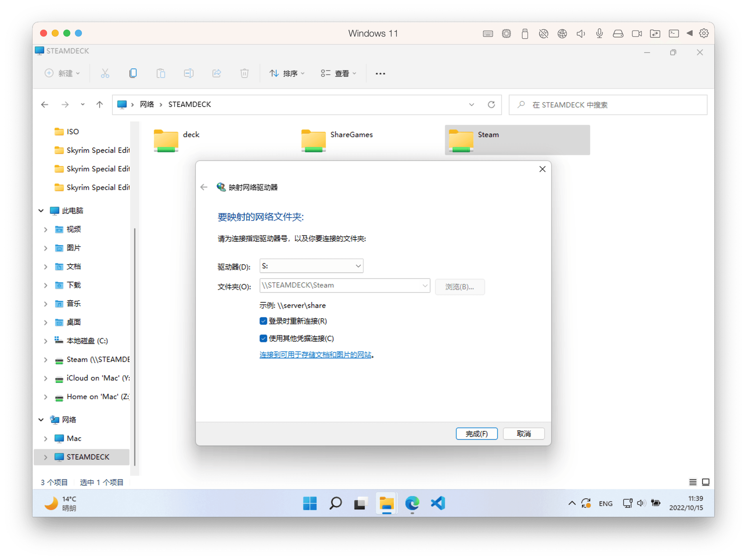Viewport: 747px width, 560px height.
Task: Click the Explorer forward arrow
Action: (x=65, y=105)
